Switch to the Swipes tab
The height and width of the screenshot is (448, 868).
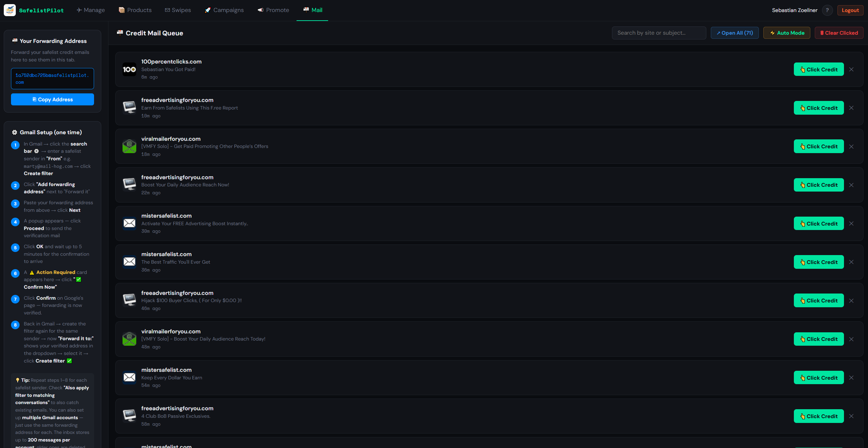point(178,10)
